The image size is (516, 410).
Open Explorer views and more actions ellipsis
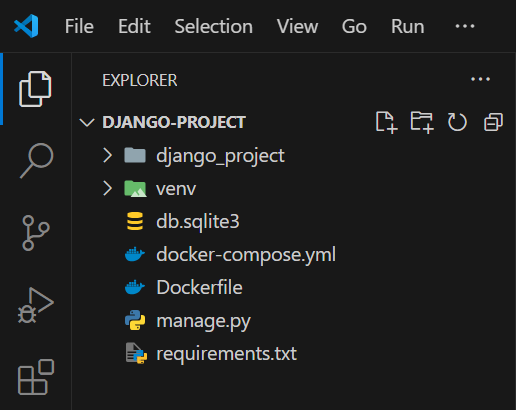point(480,79)
